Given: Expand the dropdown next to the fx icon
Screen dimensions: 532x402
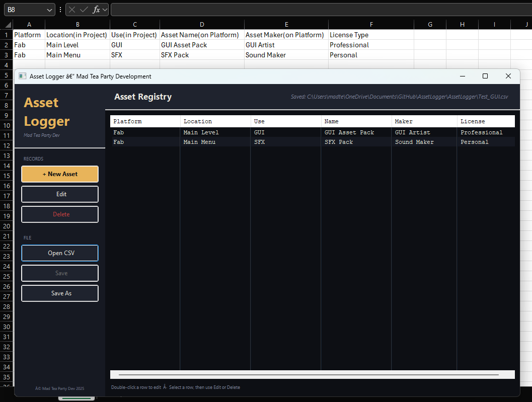Looking at the screenshot, I should [x=105, y=10].
